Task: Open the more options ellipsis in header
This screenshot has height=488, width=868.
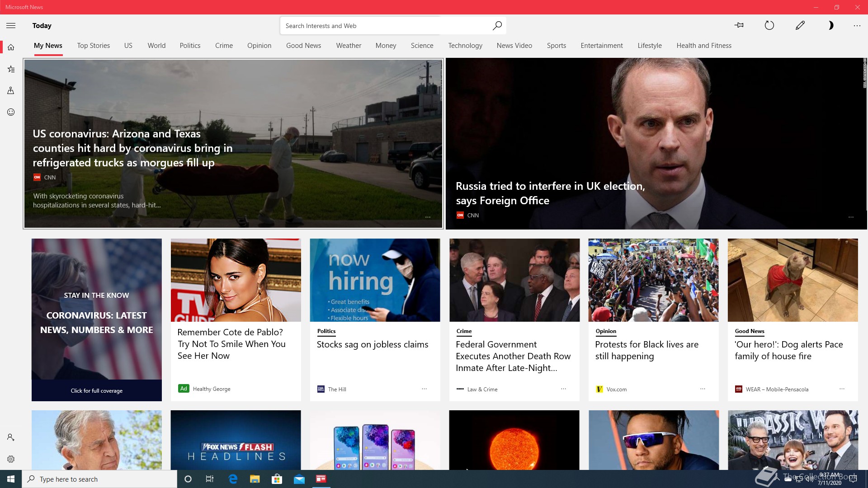Action: click(x=857, y=26)
